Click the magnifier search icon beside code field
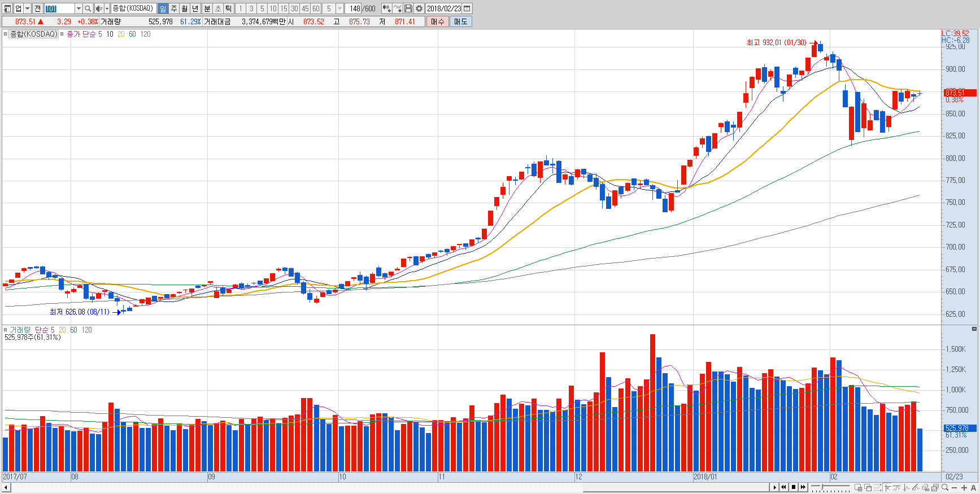980x494 pixels. pos(88,8)
